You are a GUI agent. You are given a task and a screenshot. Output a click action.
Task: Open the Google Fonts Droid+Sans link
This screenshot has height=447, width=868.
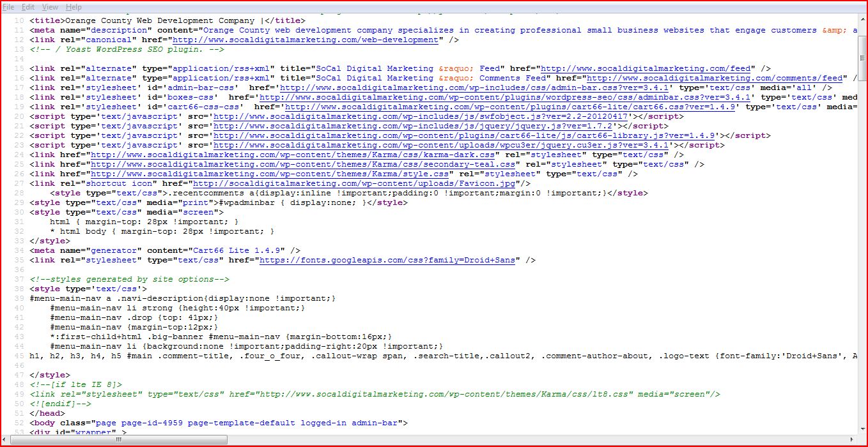pyautogui.click(x=389, y=260)
